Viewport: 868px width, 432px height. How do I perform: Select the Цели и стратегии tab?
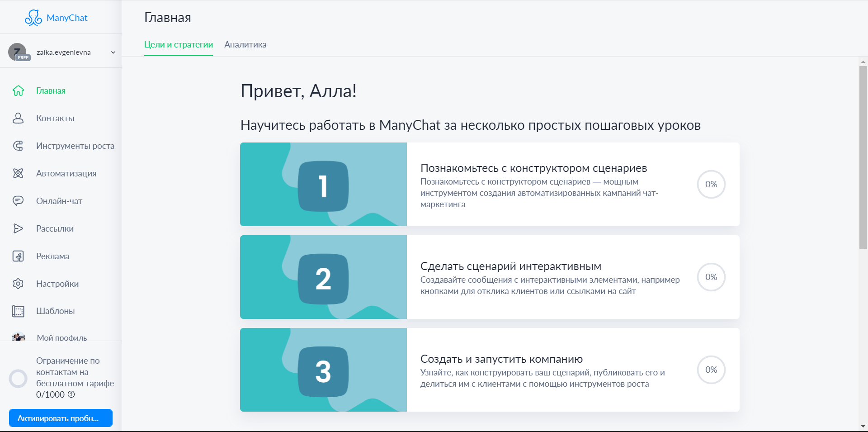pyautogui.click(x=179, y=45)
